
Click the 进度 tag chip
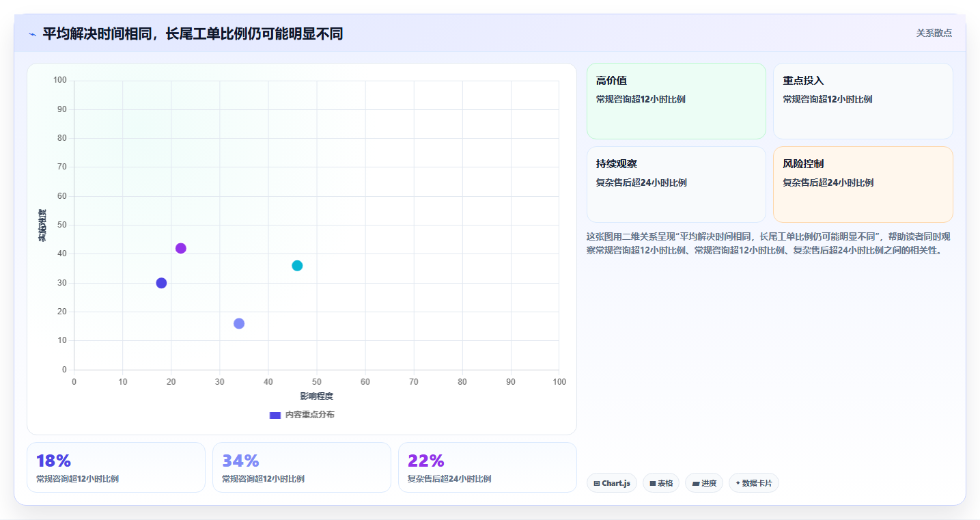[704, 483]
